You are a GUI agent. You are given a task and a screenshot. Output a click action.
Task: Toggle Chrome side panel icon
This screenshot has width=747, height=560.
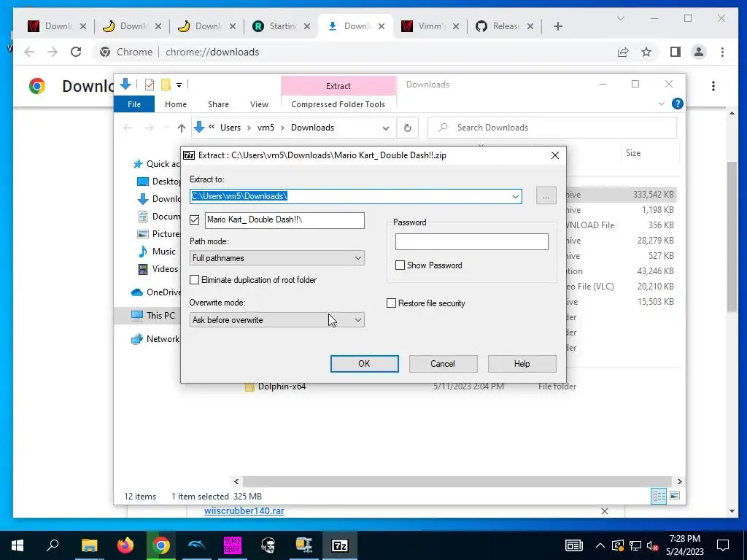[675, 52]
